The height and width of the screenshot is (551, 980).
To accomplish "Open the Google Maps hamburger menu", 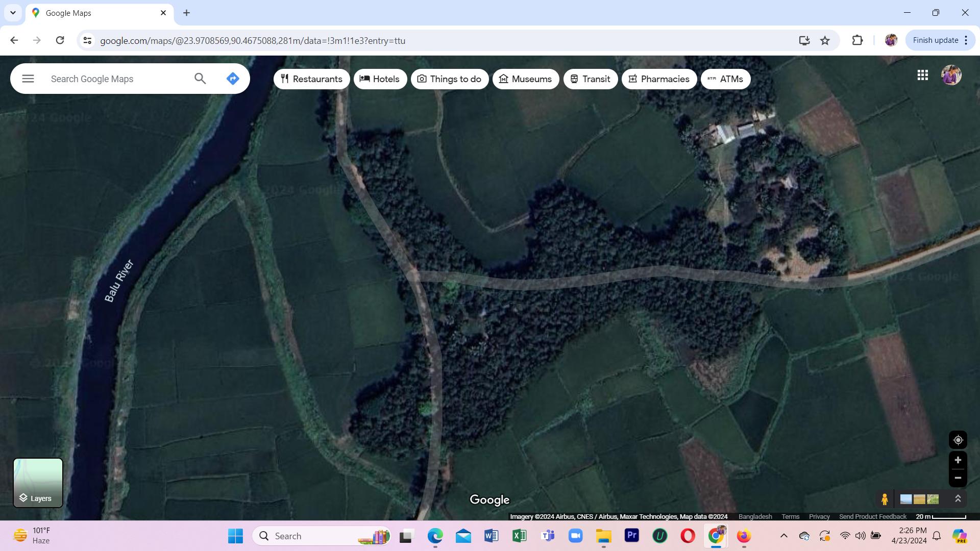I will 28,79.
